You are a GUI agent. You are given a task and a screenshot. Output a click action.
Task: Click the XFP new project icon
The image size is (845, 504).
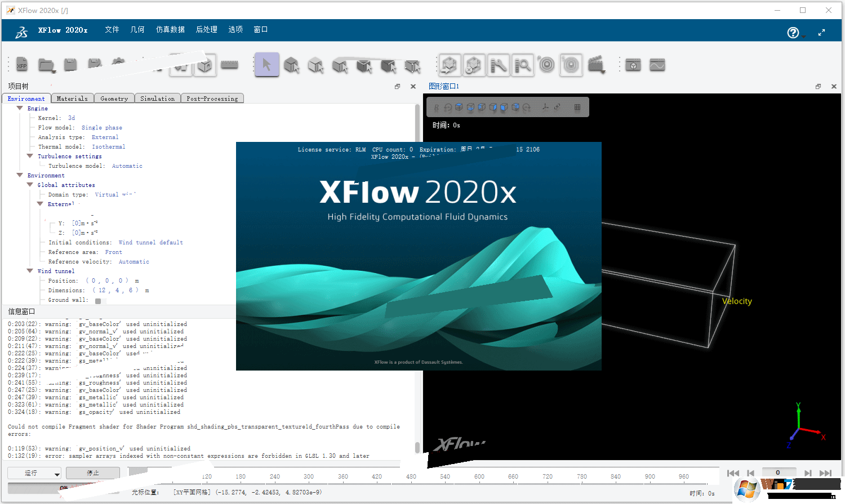[21, 65]
